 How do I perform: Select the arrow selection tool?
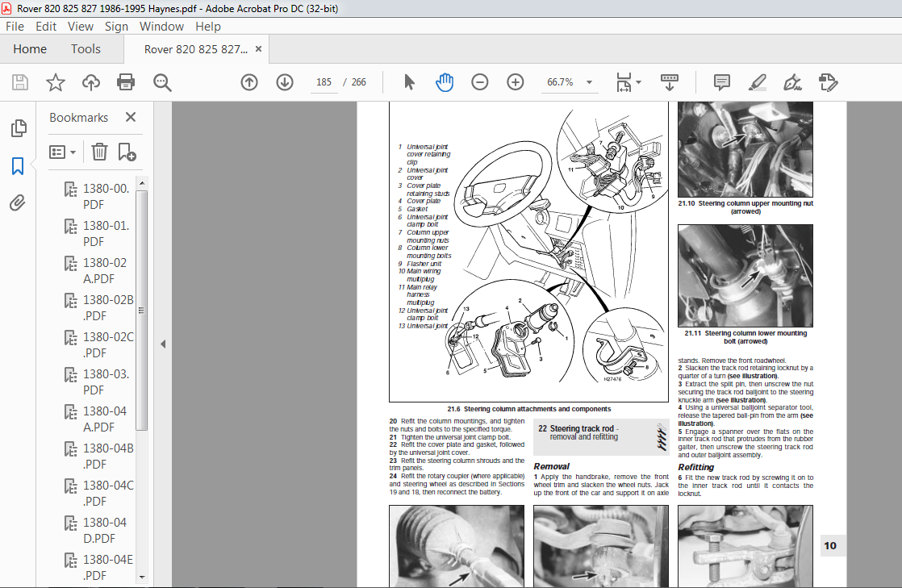coord(409,82)
